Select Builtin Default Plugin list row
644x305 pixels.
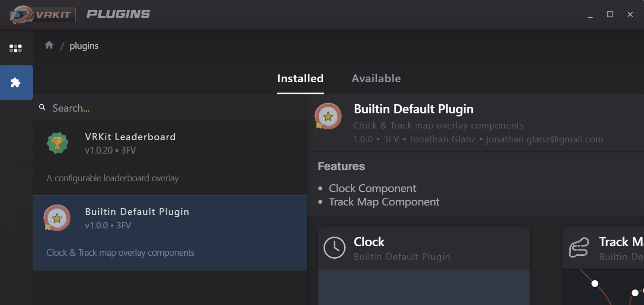pyautogui.click(x=170, y=233)
